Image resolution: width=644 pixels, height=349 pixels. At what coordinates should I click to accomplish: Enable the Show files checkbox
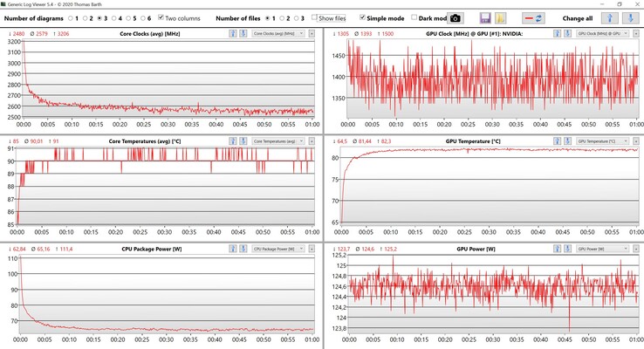click(x=314, y=17)
